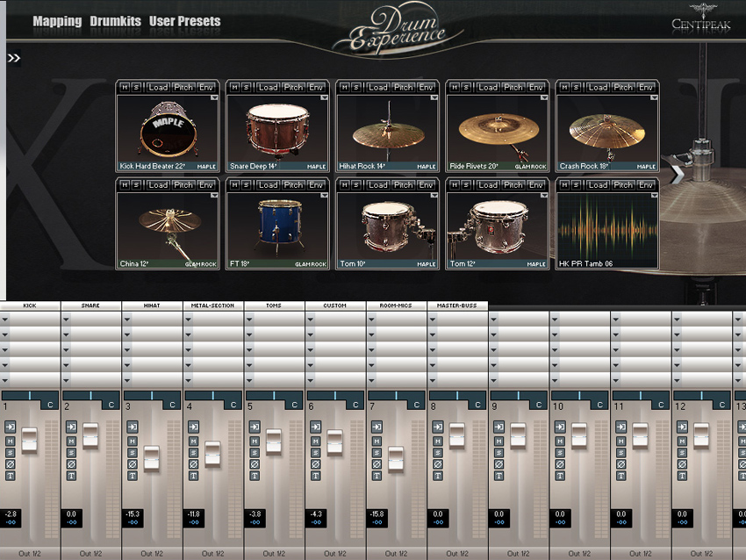Image resolution: width=746 pixels, height=560 pixels.
Task: Open pad menu triangle on Tom 10"
Action: (x=434, y=196)
